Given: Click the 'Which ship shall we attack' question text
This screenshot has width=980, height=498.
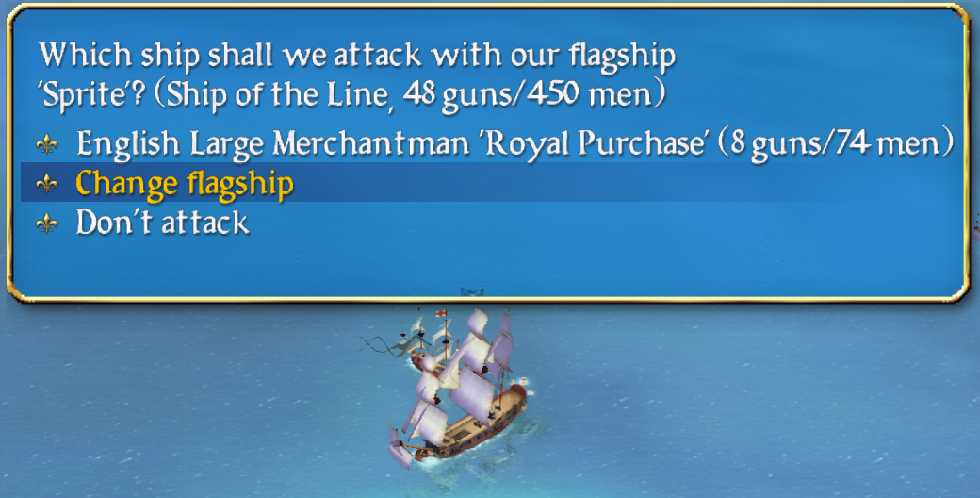Looking at the screenshot, I should (357, 56).
